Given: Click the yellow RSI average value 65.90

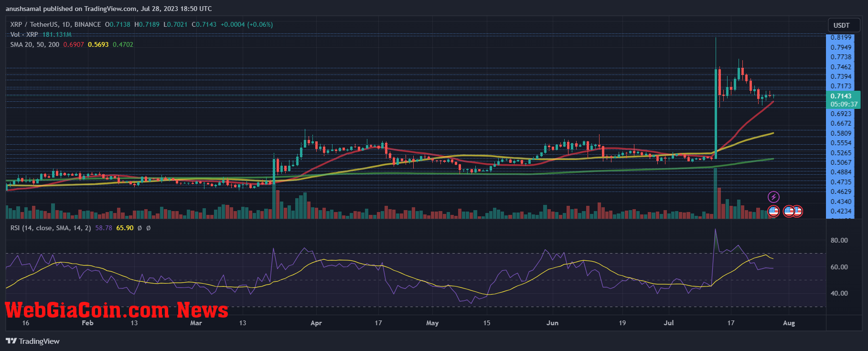Looking at the screenshot, I should tap(125, 228).
